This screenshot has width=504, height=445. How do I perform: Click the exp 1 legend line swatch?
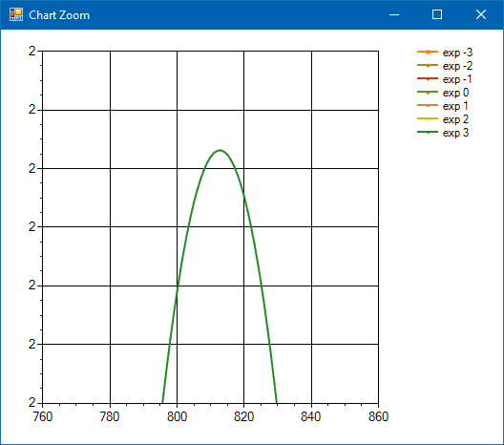[x=428, y=105]
